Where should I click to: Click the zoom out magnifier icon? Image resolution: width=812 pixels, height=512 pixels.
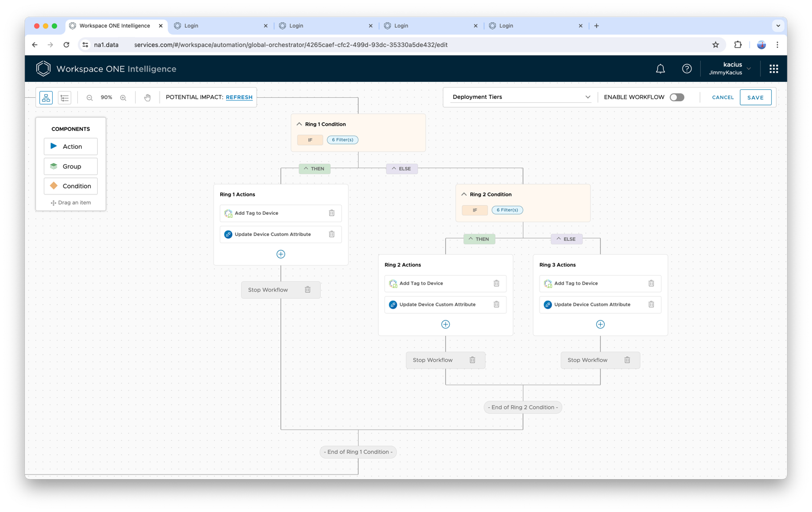click(90, 98)
